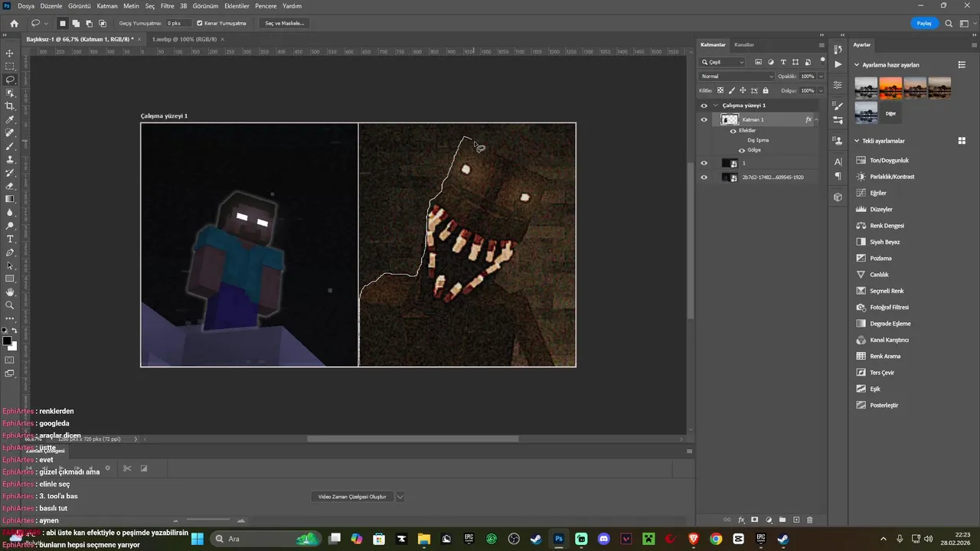
Task: Open the Filtre menu
Action: click(x=167, y=5)
